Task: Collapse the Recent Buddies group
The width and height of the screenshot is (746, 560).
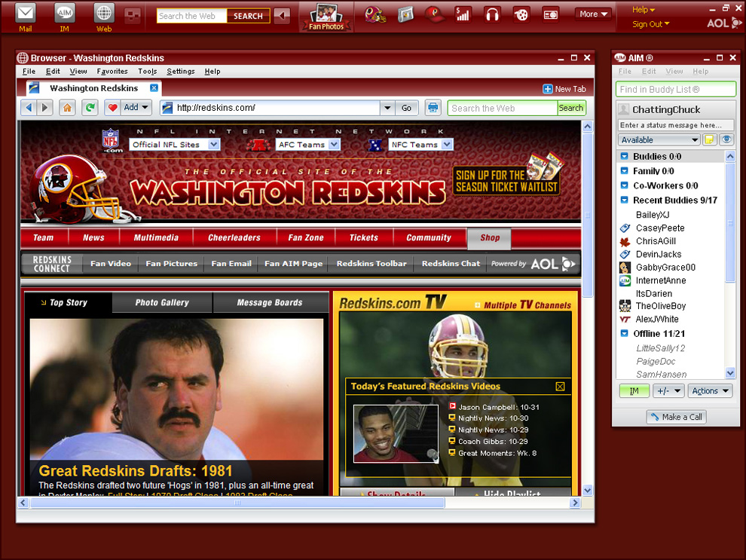Action: [625, 200]
